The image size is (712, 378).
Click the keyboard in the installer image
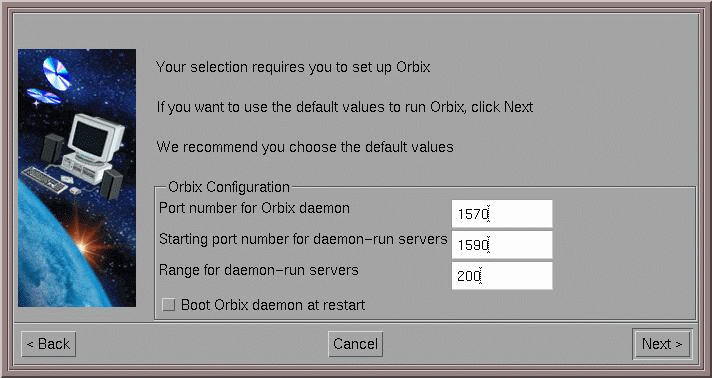click(x=44, y=179)
